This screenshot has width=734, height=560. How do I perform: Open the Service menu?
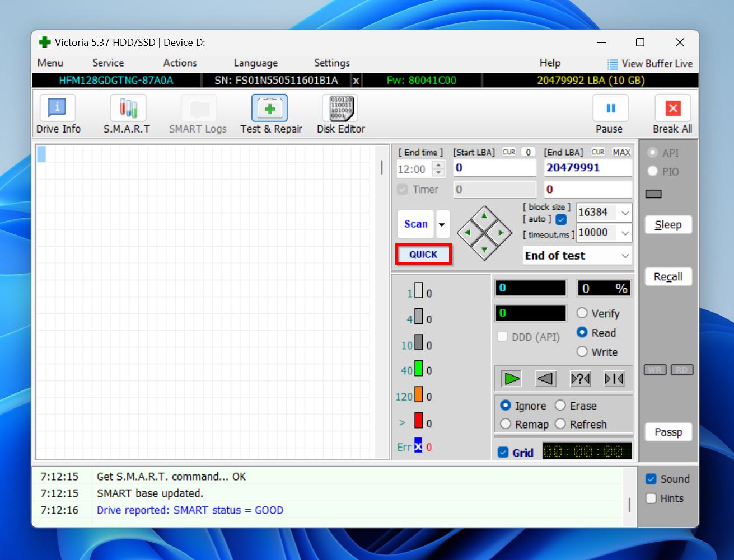[108, 63]
